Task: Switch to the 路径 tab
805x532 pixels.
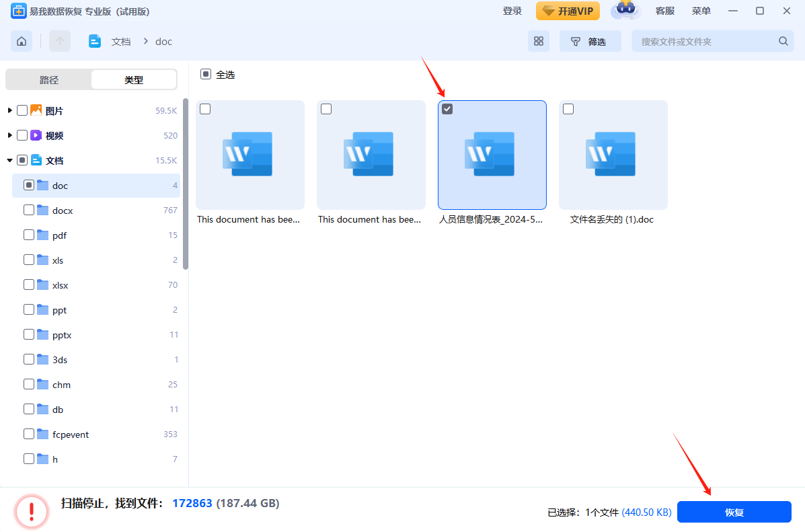Action: tap(49, 80)
